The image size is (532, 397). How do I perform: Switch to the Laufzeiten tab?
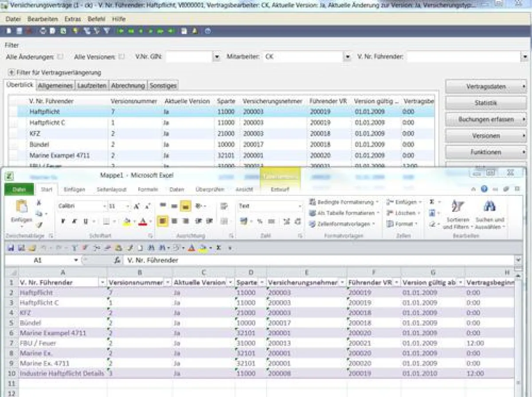(x=92, y=86)
